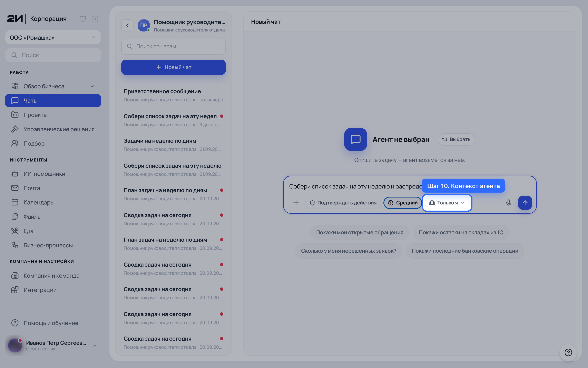The image size is (588, 368).
Task: Click the monitor display icon in header
Action: [x=83, y=19]
